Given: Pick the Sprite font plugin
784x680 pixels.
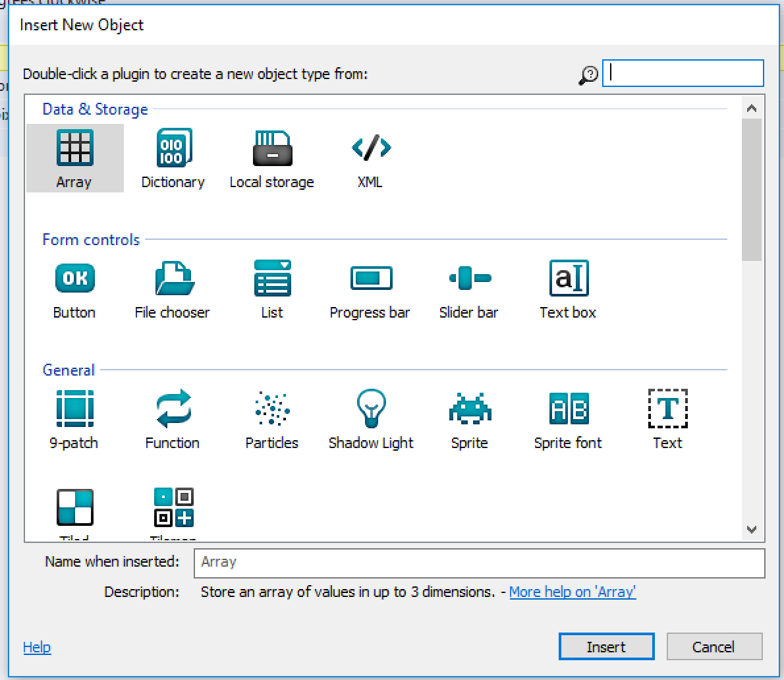Looking at the screenshot, I should pyautogui.click(x=569, y=409).
